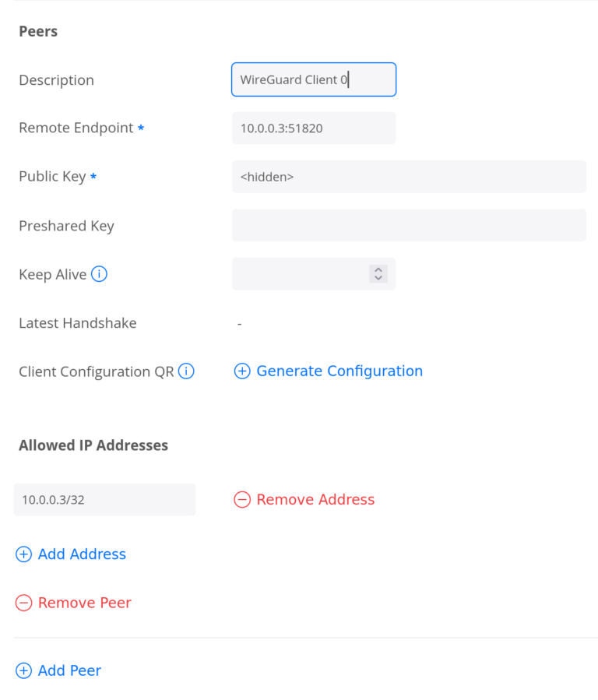
Task: Click the info icon next to Keep Alive
Action: (97, 274)
